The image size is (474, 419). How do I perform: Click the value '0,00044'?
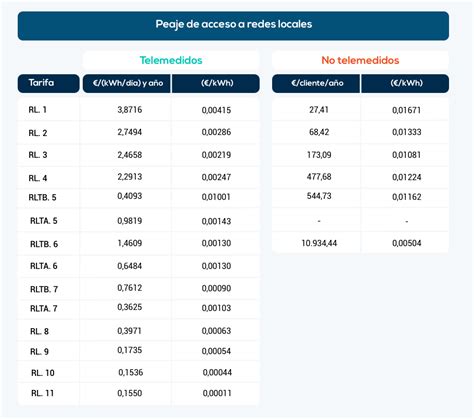(217, 372)
